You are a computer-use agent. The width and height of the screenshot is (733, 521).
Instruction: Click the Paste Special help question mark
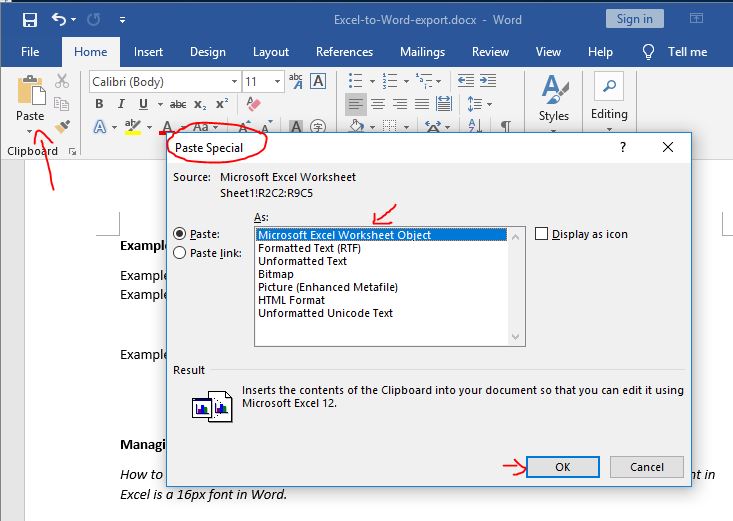click(x=623, y=147)
